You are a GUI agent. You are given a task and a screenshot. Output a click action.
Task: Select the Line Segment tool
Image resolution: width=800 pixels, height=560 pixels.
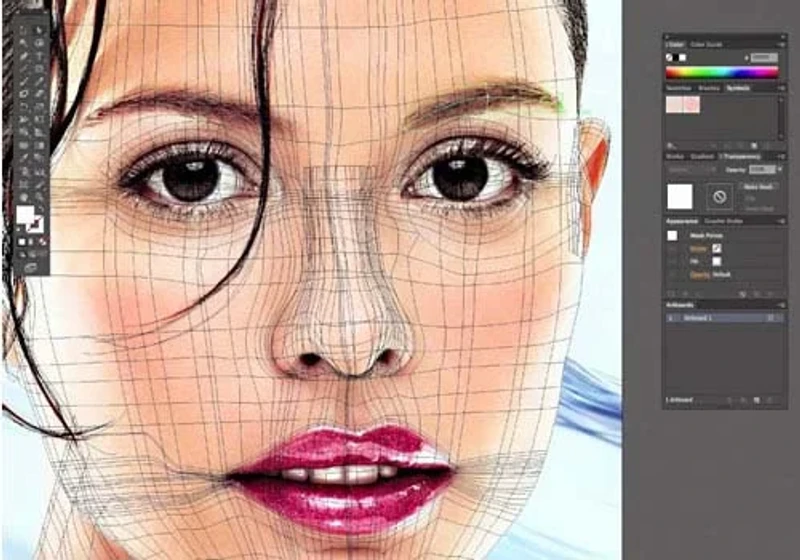[23, 68]
